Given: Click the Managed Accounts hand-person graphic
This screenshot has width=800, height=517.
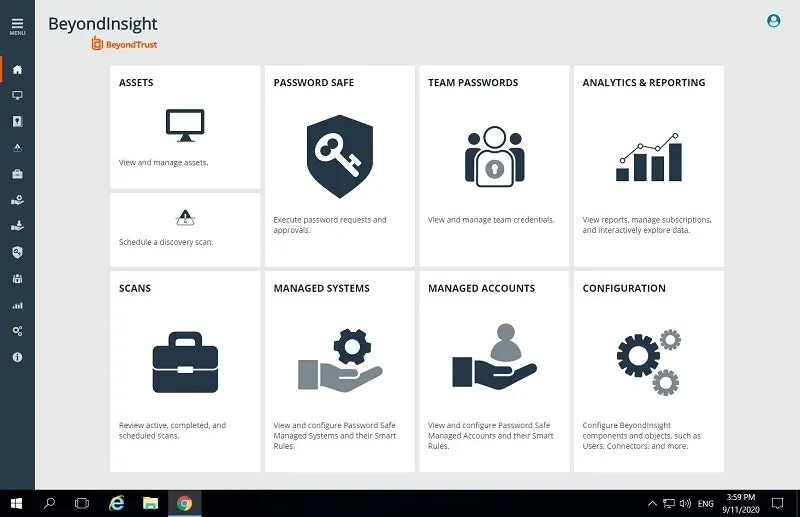Looking at the screenshot, I should [494, 356].
